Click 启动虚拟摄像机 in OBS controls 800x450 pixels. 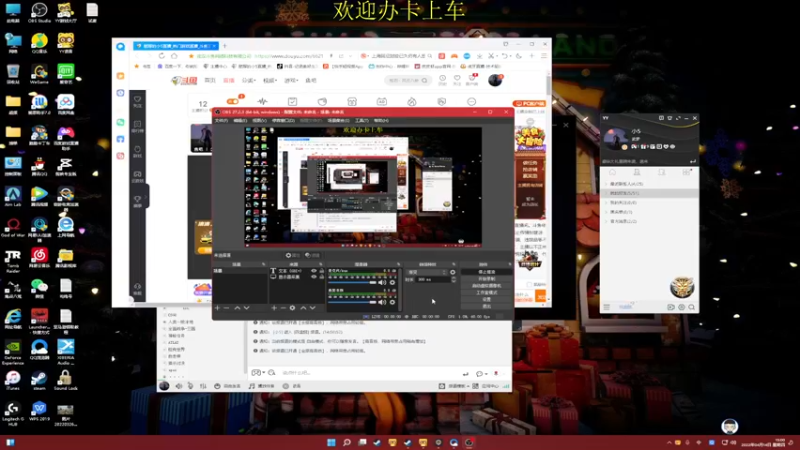487,286
